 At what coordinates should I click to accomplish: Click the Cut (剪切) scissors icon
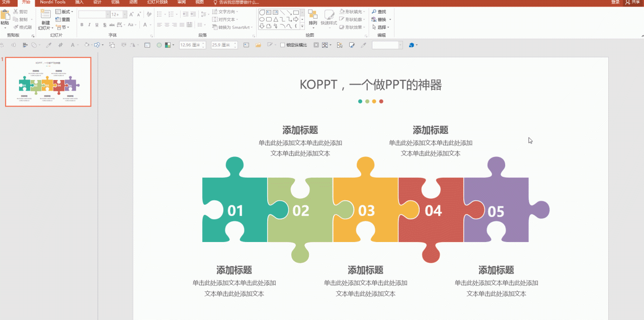click(16, 12)
